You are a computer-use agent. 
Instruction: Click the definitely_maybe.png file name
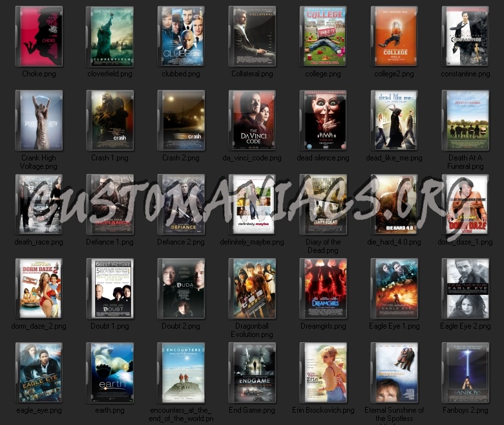point(252,242)
